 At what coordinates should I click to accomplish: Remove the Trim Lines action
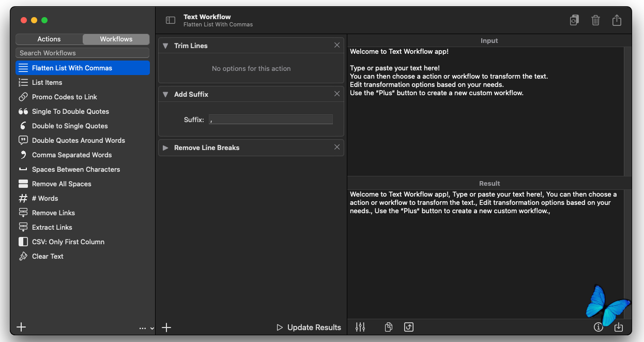point(337,45)
